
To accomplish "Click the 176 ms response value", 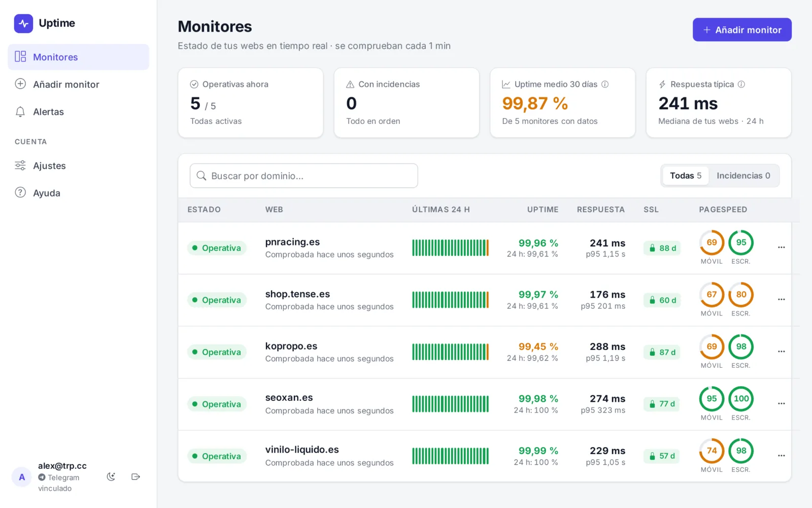I will coord(607,295).
